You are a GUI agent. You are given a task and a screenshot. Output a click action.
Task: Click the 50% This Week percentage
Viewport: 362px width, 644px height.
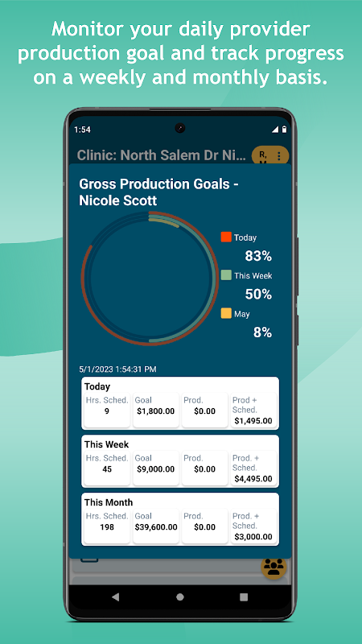(258, 295)
